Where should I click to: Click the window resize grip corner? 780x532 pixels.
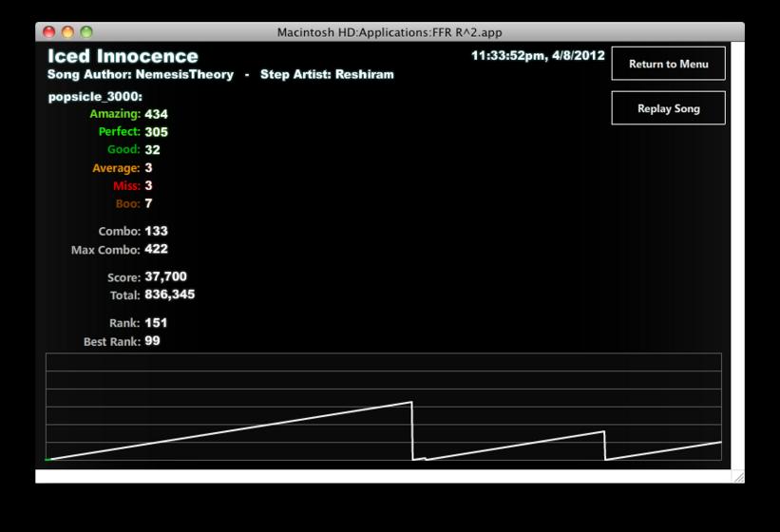pos(739,477)
